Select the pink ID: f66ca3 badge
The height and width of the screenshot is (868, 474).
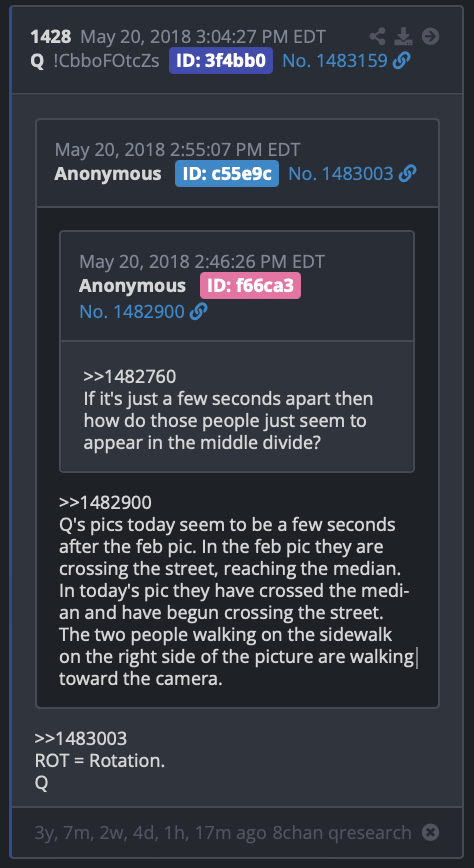pyautogui.click(x=250, y=286)
